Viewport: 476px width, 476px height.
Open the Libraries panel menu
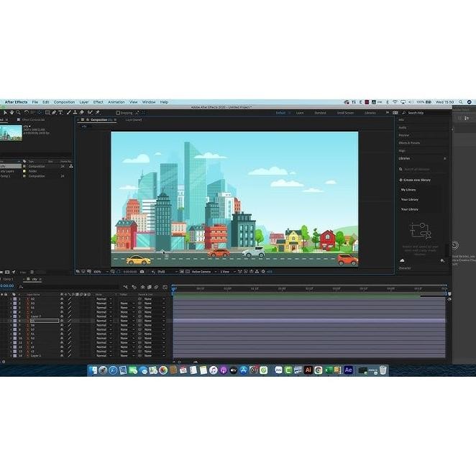point(445,158)
